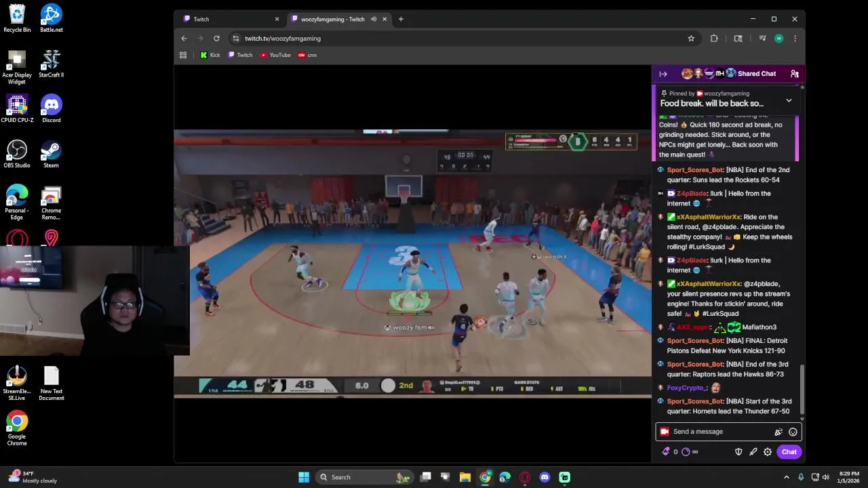Open the cnn bookmark

coord(308,55)
